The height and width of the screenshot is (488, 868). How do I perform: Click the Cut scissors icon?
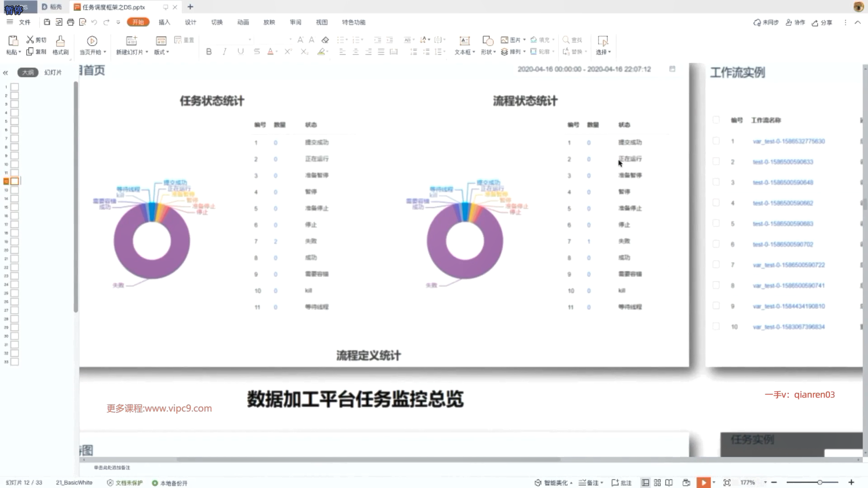(30, 40)
